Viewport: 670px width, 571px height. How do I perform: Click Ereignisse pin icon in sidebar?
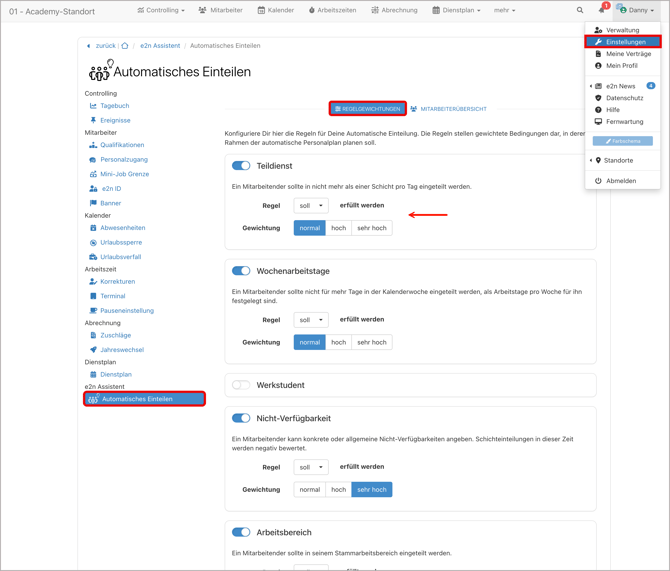coord(93,120)
